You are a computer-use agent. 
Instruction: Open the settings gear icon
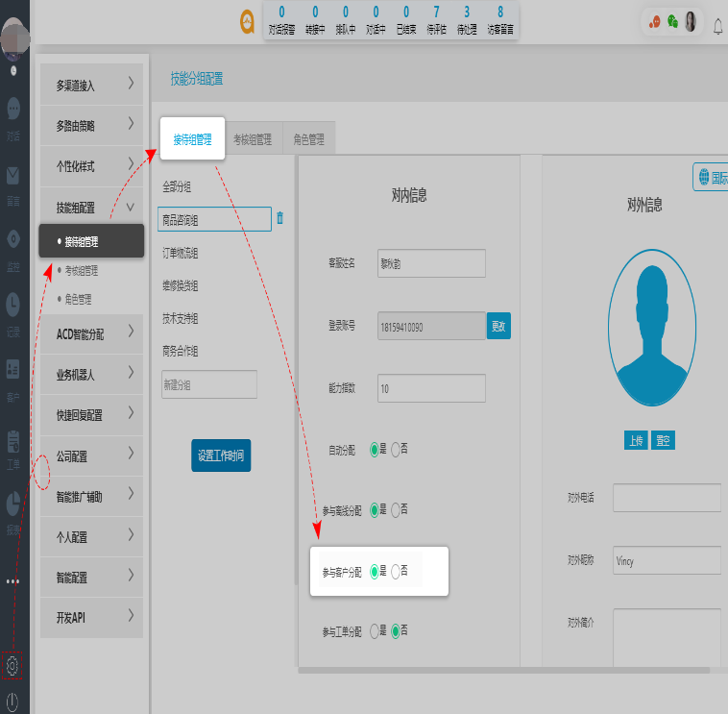12,666
